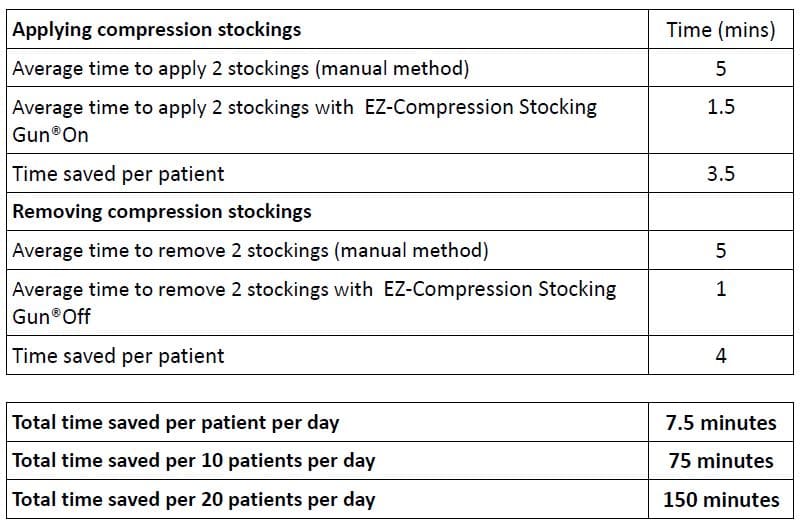Select the 5 value for manual removing
Screen dimensions: 802x529
720,250
